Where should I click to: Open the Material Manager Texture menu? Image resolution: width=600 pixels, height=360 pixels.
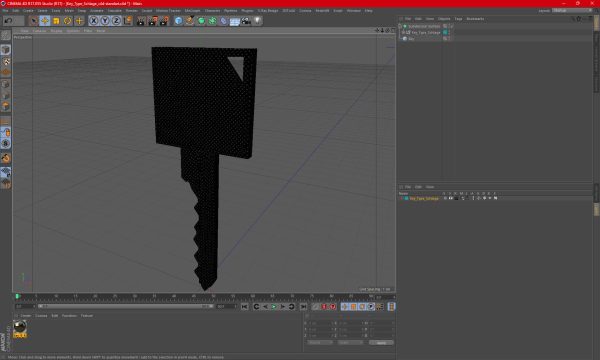tap(87, 316)
